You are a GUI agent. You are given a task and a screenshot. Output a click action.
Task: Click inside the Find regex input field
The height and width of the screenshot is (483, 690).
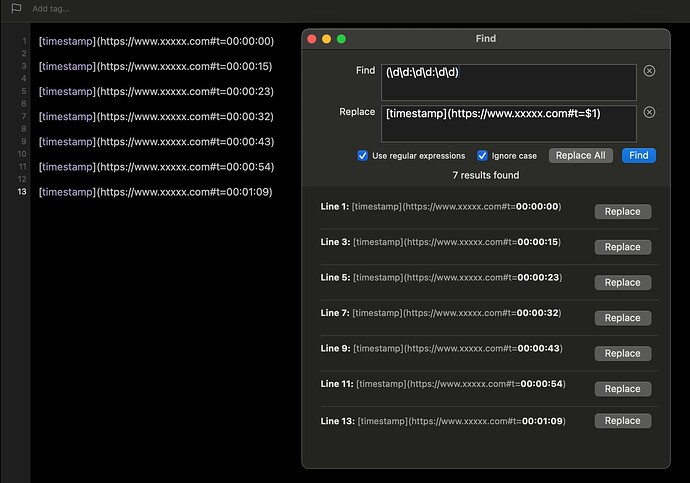pyautogui.click(x=509, y=82)
